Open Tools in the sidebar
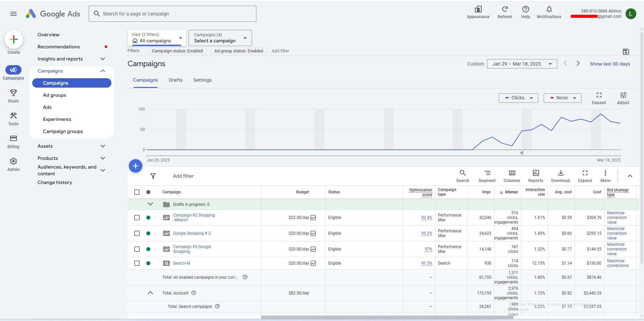Image resolution: width=644 pixels, height=321 pixels. (x=13, y=119)
